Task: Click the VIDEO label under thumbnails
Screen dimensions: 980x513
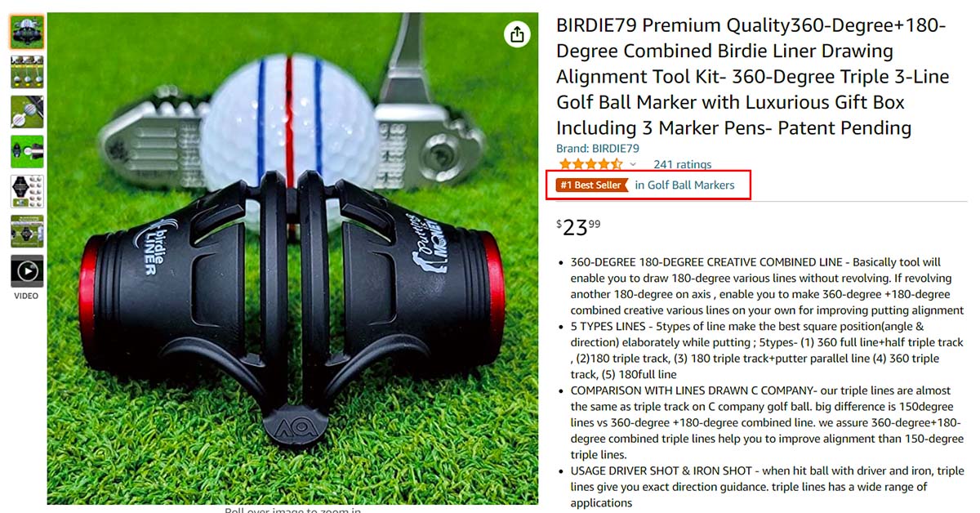Action: [27, 296]
